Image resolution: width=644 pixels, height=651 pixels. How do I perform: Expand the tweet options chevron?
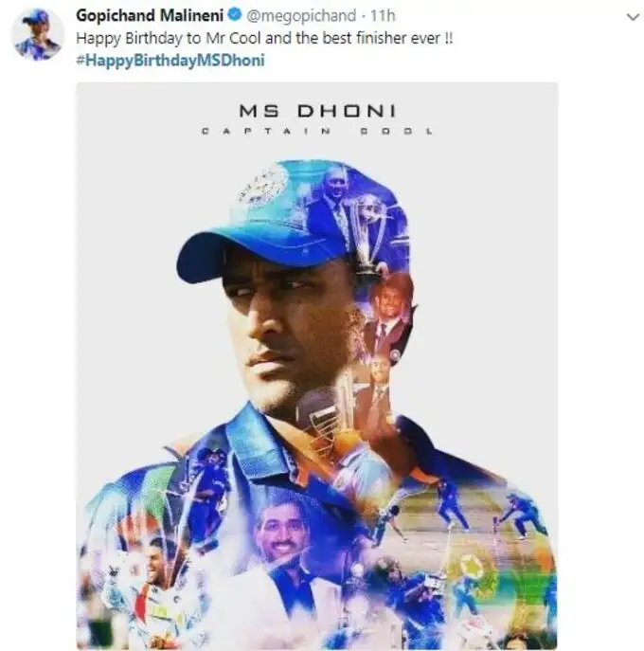tap(633, 18)
